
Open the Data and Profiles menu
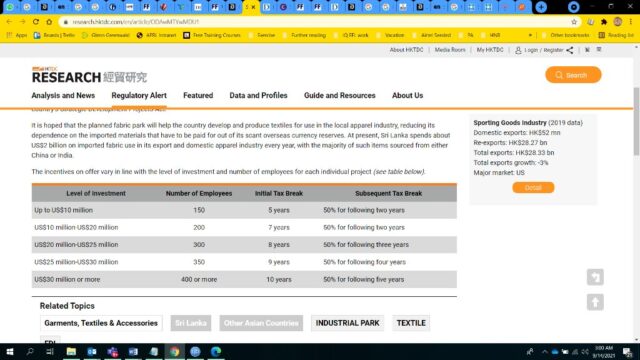coord(258,96)
